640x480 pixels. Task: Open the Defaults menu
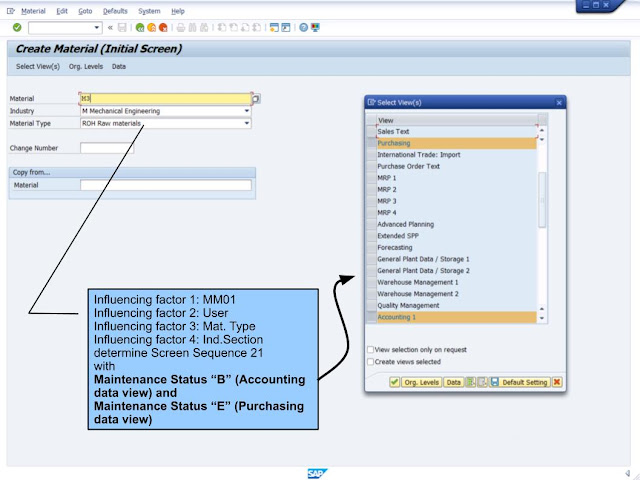click(115, 11)
